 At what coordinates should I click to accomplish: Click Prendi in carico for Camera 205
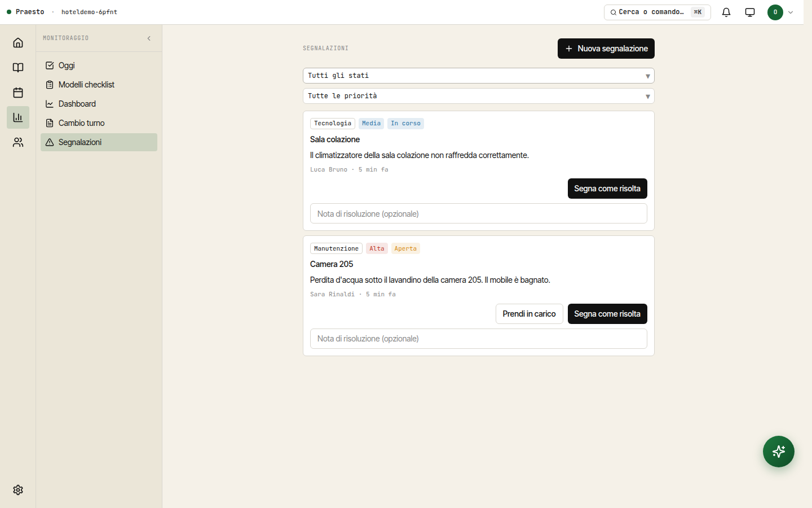(x=529, y=314)
